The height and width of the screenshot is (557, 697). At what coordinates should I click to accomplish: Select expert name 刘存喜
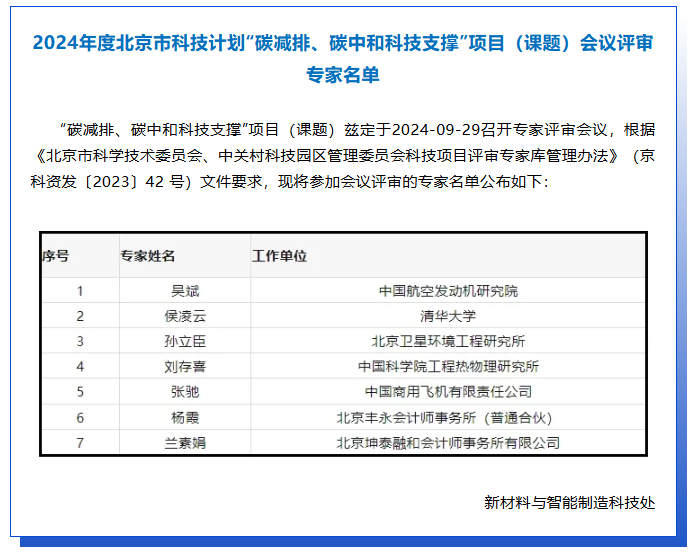(x=185, y=367)
